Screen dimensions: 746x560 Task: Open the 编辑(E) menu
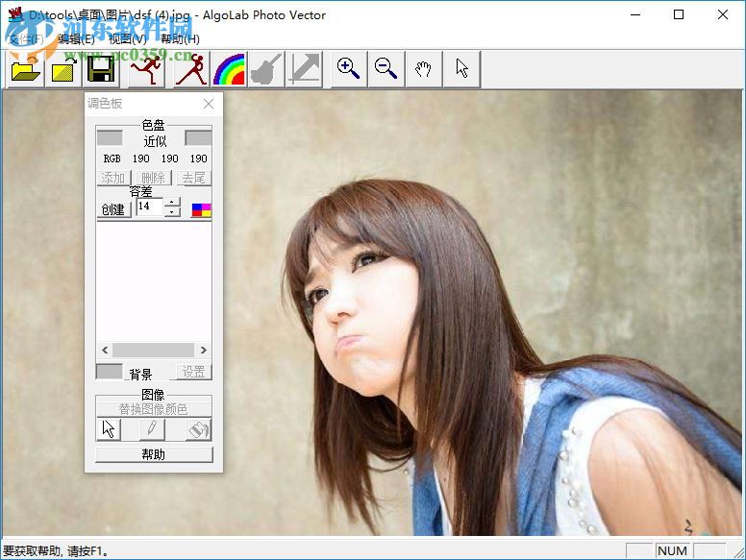[x=77, y=39]
